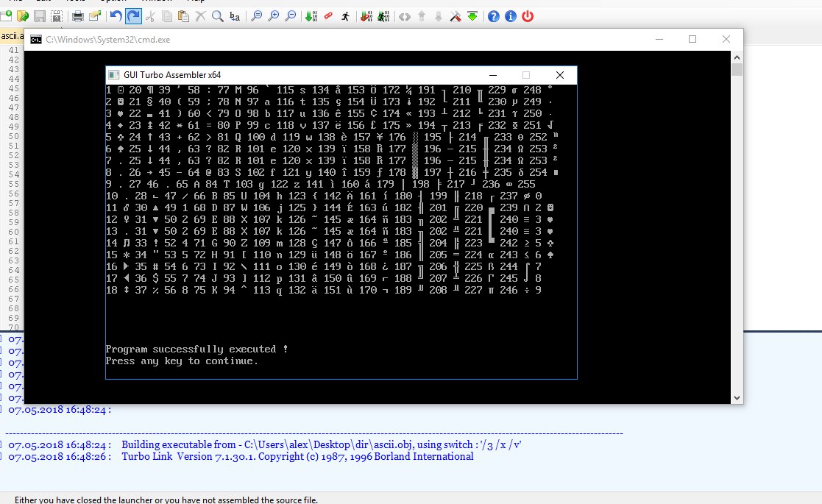Screen dimensions: 822x504
Task: Create a new file with the toolbar icon
Action: point(7,16)
